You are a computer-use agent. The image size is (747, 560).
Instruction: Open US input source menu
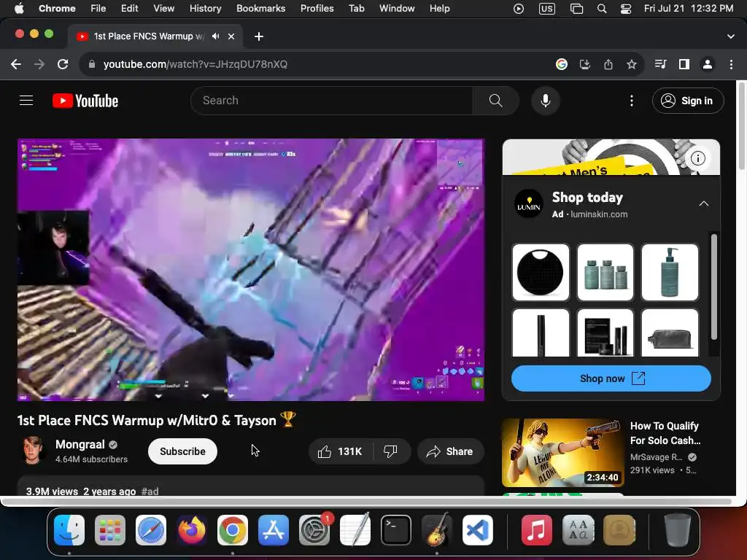(x=546, y=9)
